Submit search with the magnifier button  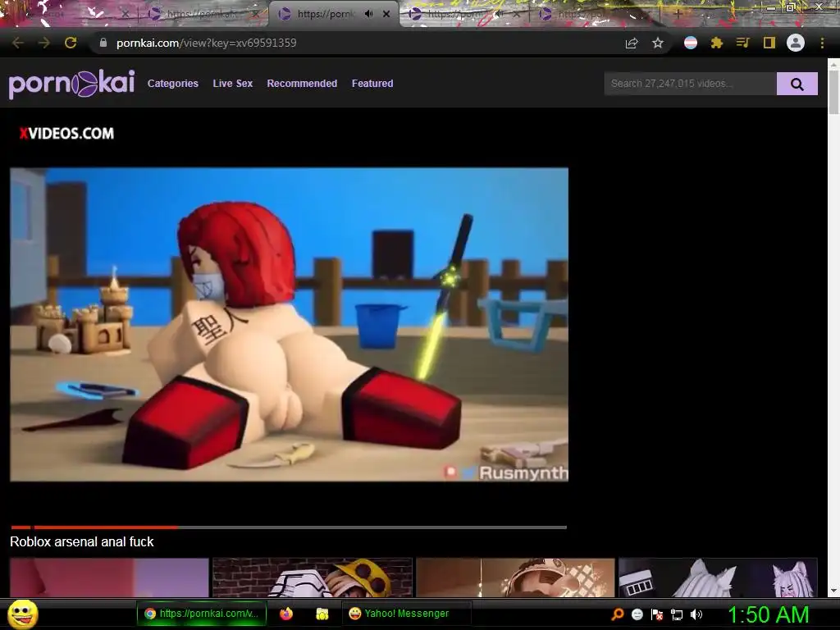797,84
